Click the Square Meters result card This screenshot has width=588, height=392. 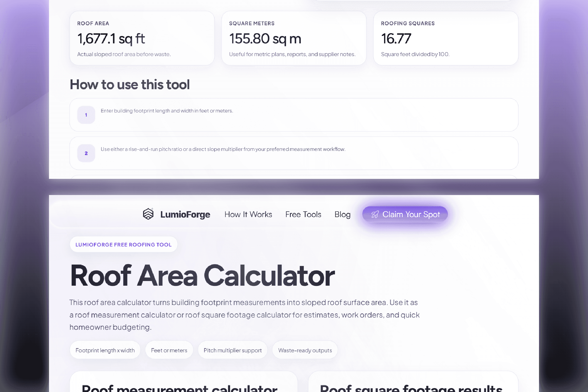point(294,38)
